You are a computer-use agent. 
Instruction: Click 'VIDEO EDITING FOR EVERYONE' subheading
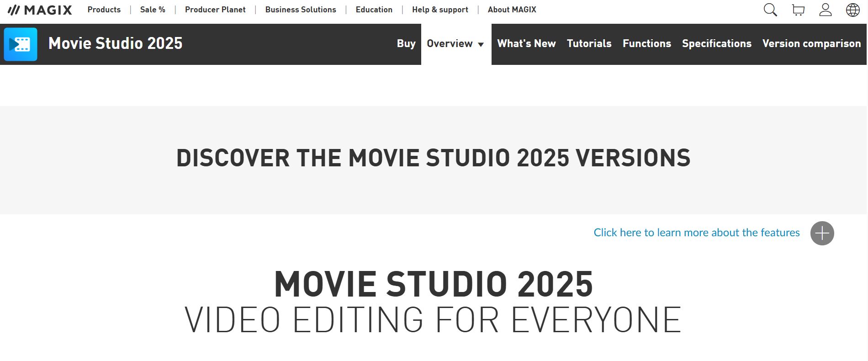(x=433, y=320)
